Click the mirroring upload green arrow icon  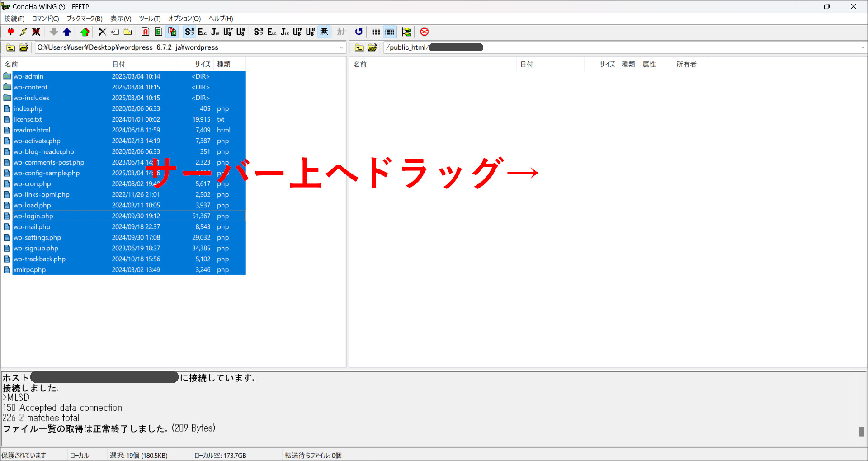pyautogui.click(x=85, y=32)
